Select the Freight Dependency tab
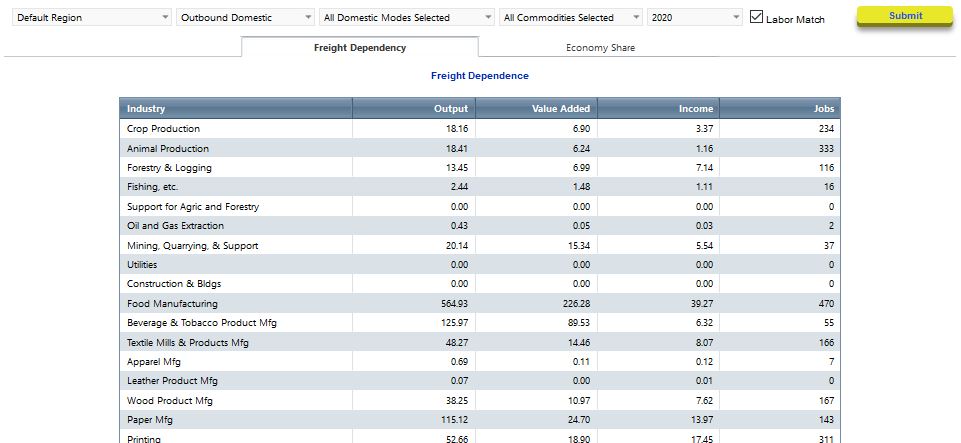The image size is (961, 443). [x=360, y=48]
